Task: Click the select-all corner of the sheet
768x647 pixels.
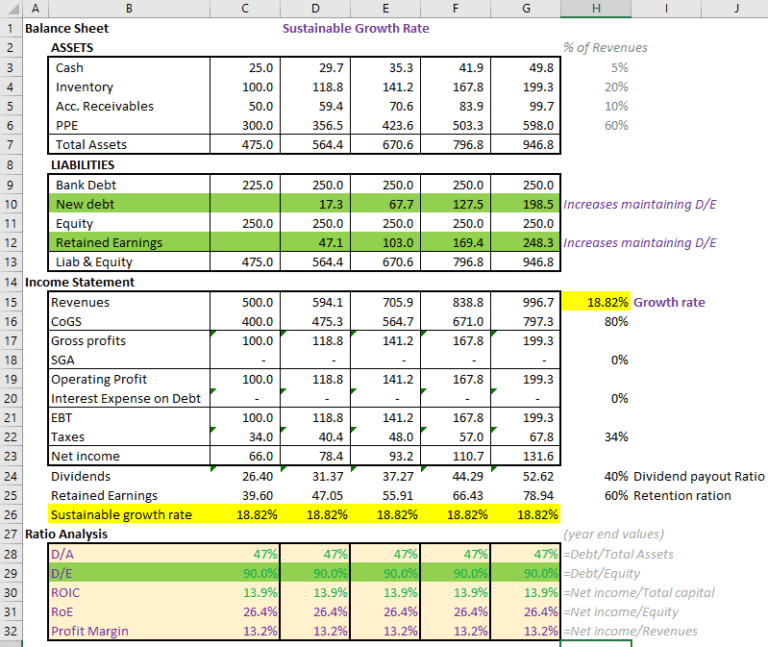Action: [x=11, y=8]
